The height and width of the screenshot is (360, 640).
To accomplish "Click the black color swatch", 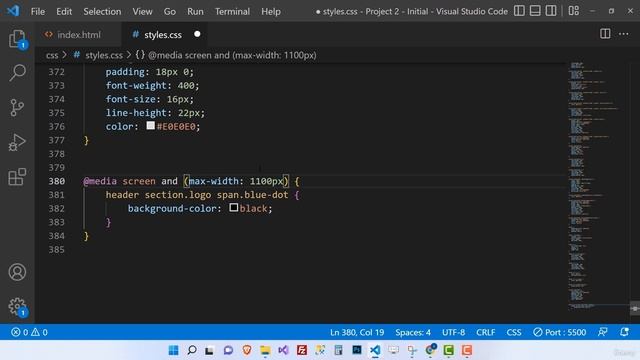I will pyautogui.click(x=233, y=208).
